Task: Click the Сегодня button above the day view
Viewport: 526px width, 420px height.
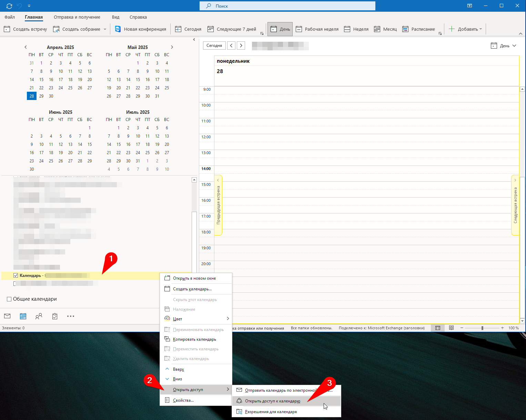Action: [214, 46]
